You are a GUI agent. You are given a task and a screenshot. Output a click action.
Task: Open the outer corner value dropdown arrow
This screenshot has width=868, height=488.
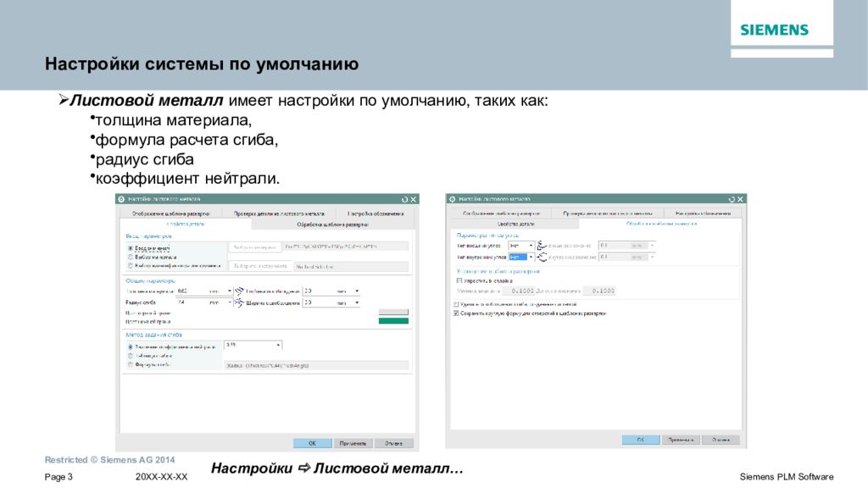pos(652,245)
